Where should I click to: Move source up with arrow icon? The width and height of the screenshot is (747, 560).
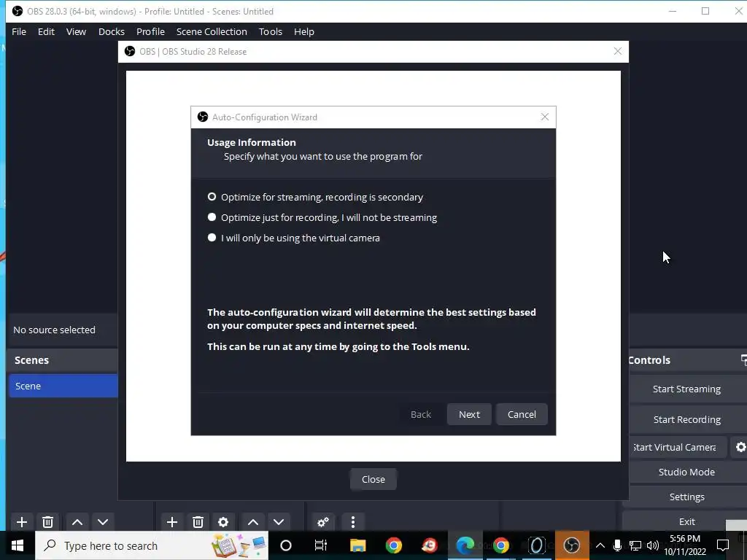click(x=253, y=522)
